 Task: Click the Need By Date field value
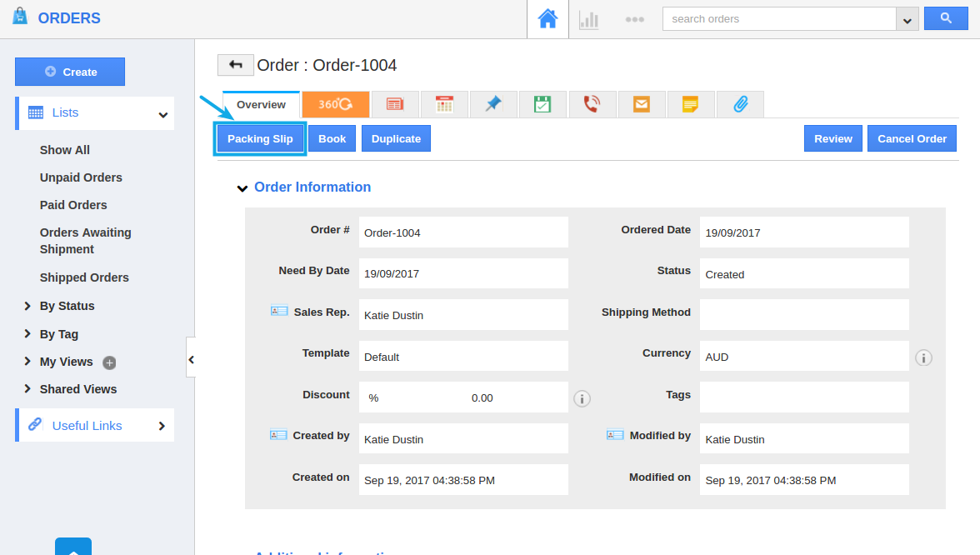tap(463, 273)
